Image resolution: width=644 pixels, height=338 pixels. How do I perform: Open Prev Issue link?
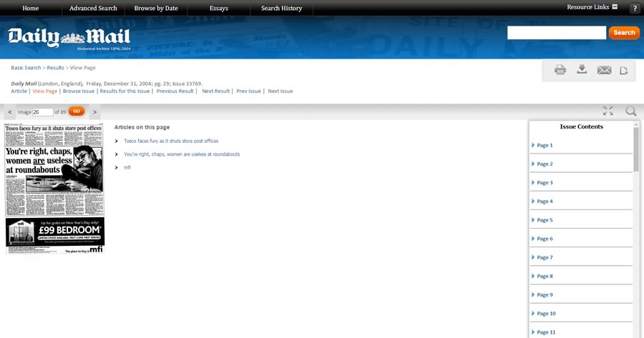pyautogui.click(x=248, y=91)
